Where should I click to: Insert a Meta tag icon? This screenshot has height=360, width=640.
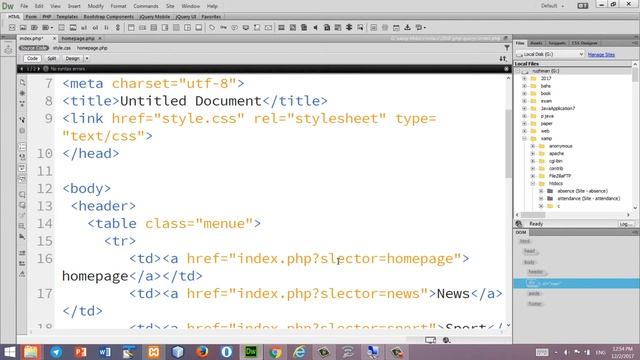[212, 27]
